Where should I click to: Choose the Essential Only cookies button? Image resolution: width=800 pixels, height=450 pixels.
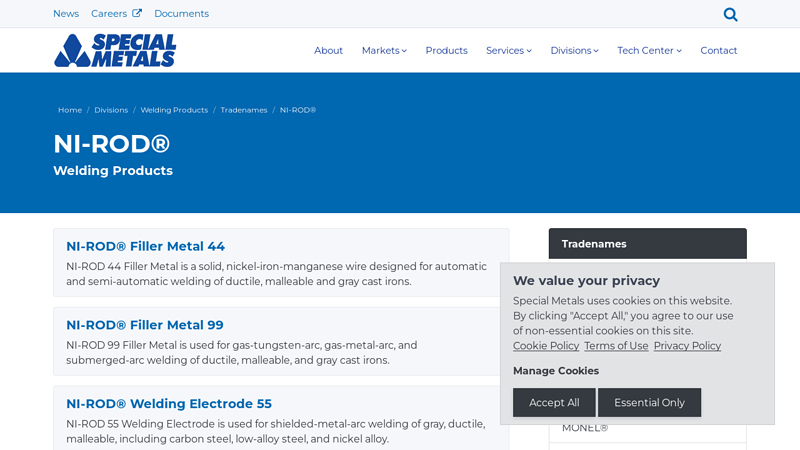(x=649, y=403)
